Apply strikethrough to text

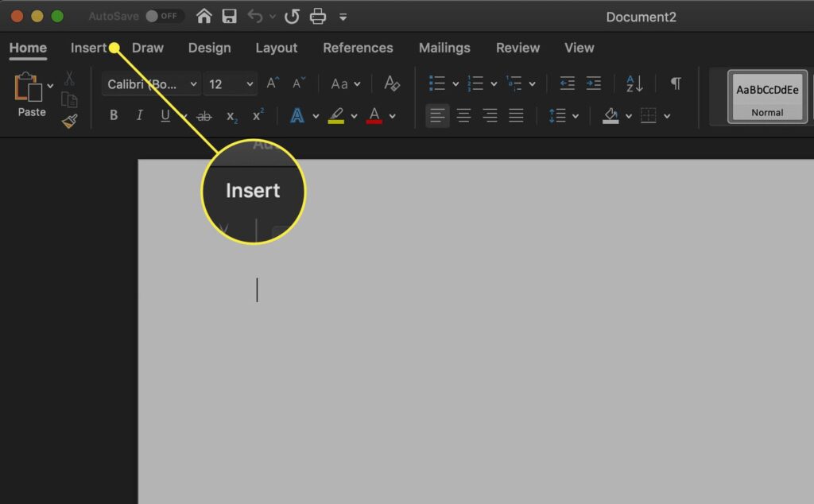[204, 115]
